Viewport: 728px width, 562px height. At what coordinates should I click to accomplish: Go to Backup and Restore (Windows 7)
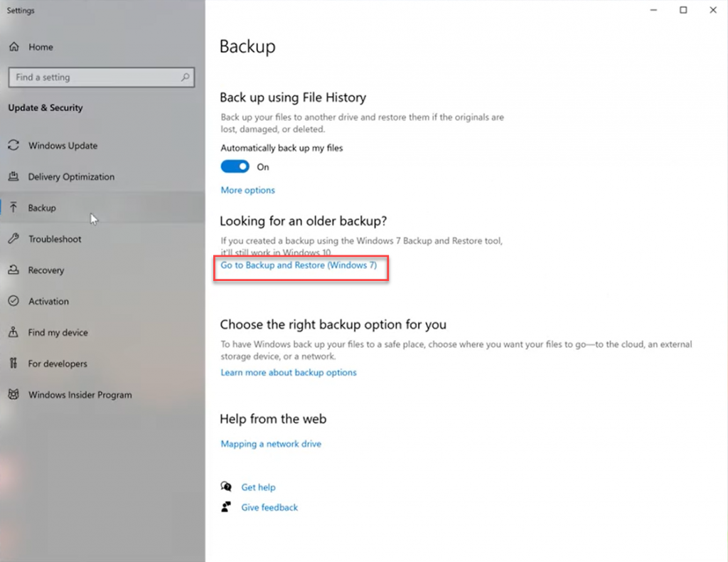pyautogui.click(x=299, y=265)
